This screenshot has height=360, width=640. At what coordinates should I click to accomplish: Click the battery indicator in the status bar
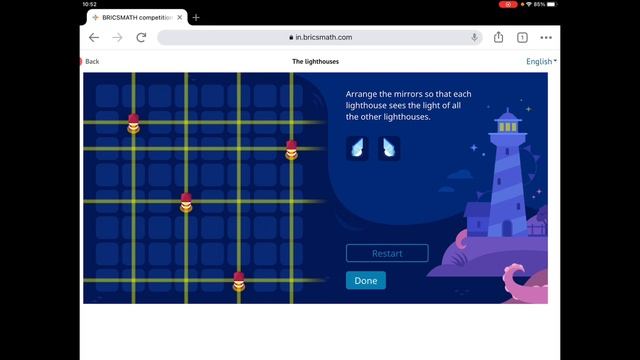[x=551, y=4]
